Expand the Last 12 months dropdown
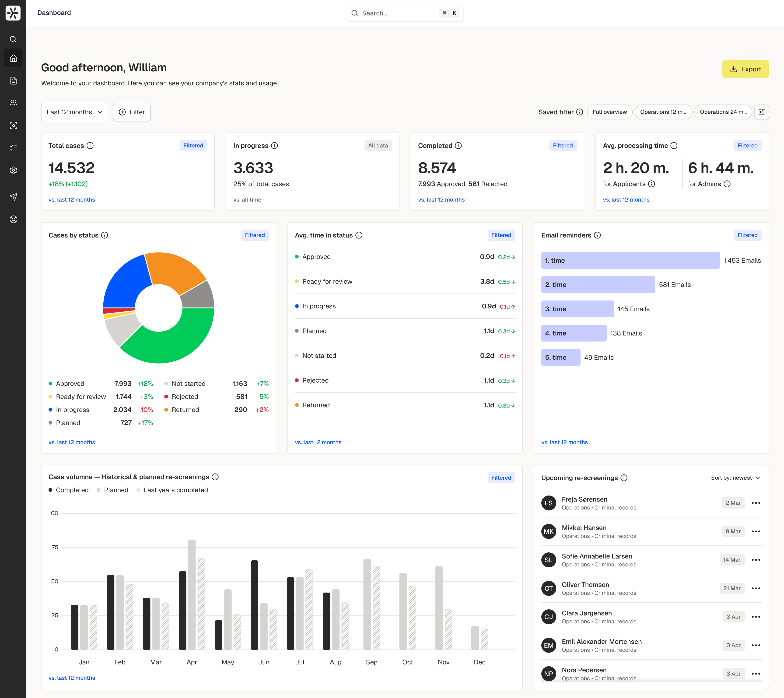This screenshot has width=784, height=698. click(75, 112)
